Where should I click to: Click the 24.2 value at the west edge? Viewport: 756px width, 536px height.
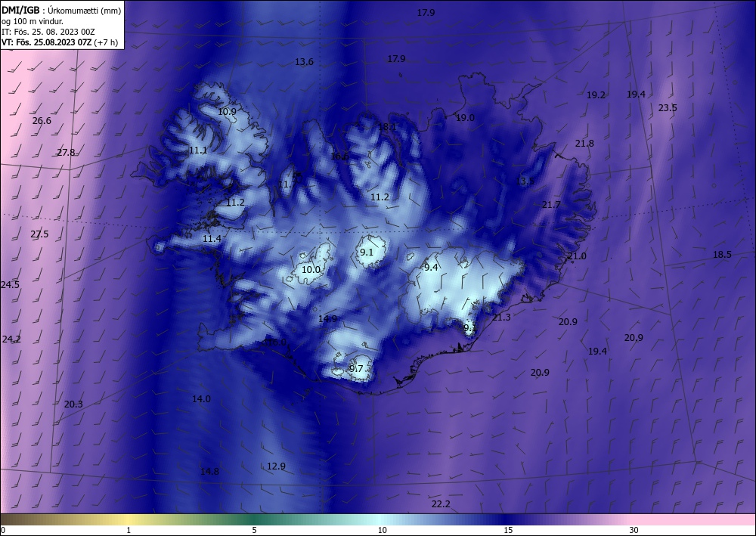point(11,339)
